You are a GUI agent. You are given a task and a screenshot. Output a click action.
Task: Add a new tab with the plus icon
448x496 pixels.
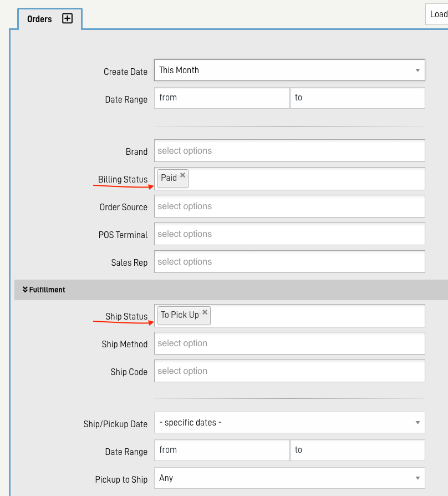pos(67,18)
